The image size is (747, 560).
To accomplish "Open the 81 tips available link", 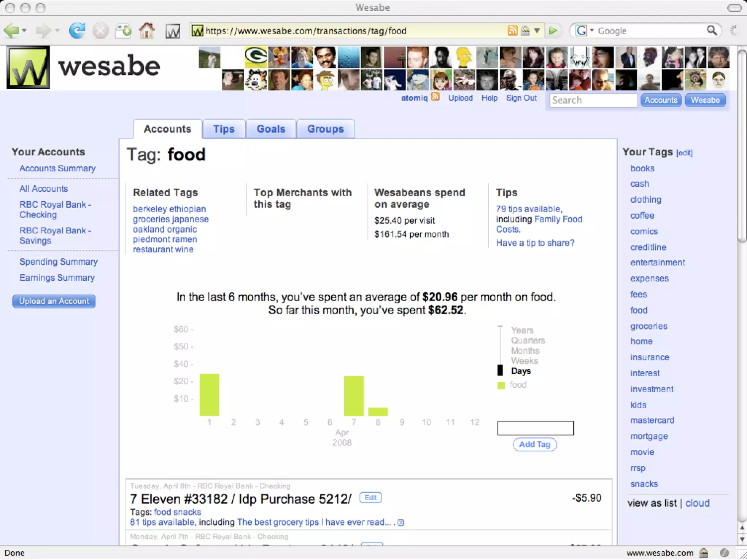I will (162, 522).
